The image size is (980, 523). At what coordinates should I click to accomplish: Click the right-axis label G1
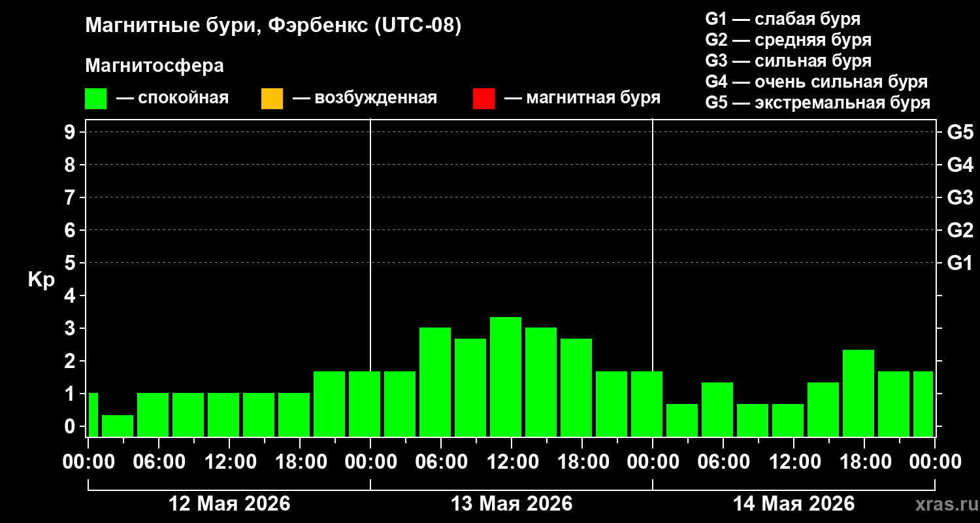tap(960, 263)
